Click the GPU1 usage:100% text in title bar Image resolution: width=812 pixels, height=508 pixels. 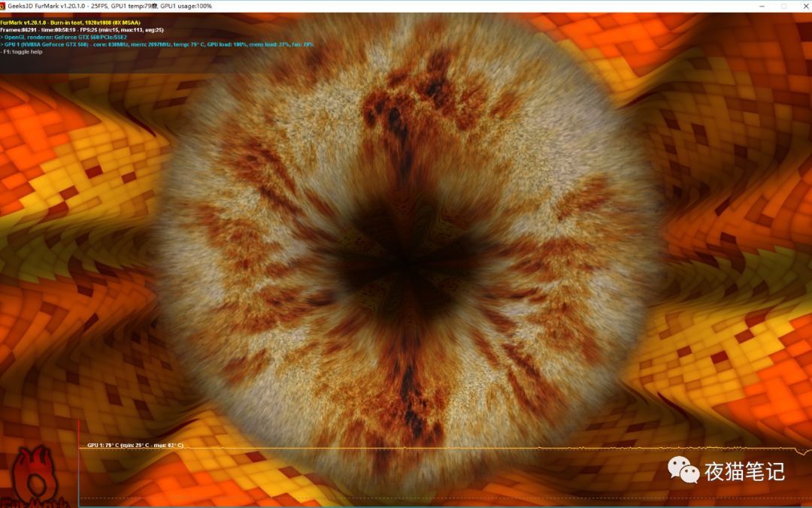coord(186,6)
